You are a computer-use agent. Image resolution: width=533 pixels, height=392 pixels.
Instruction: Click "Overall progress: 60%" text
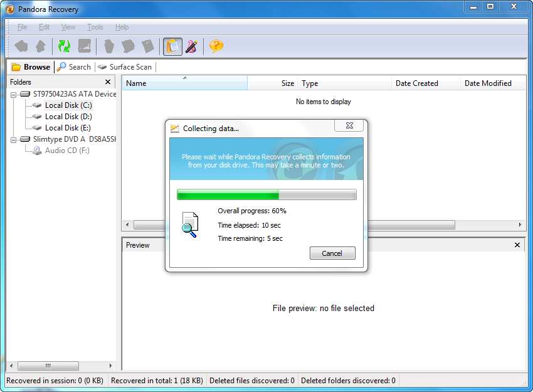252,211
